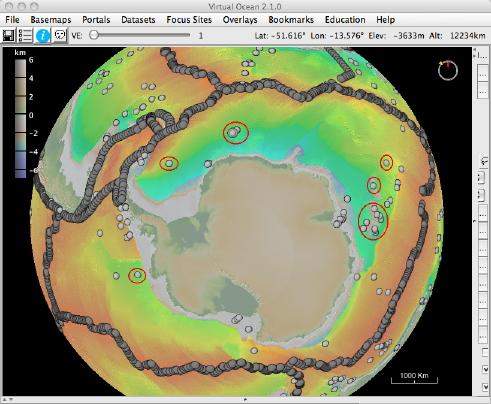The width and height of the screenshot is (491, 404).
Task: Click the VE exaggeration slider handle
Action: 94,35
